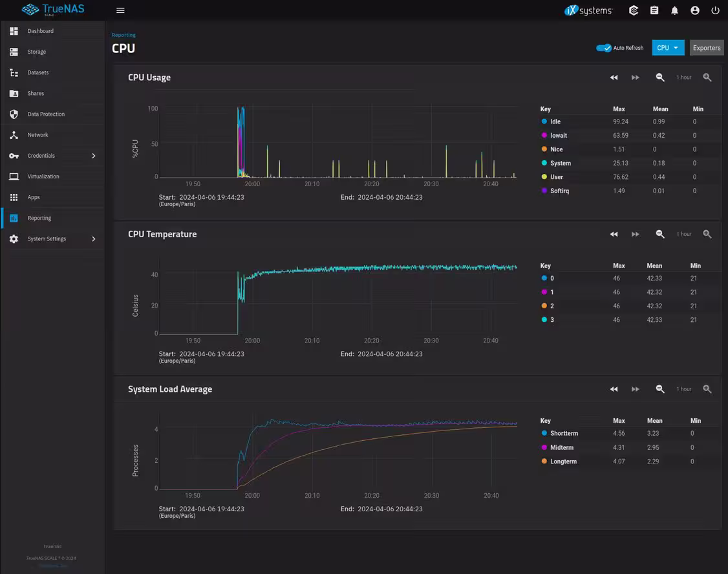
Task: Click the hamburger menu icon in top bar
Action: (120, 10)
